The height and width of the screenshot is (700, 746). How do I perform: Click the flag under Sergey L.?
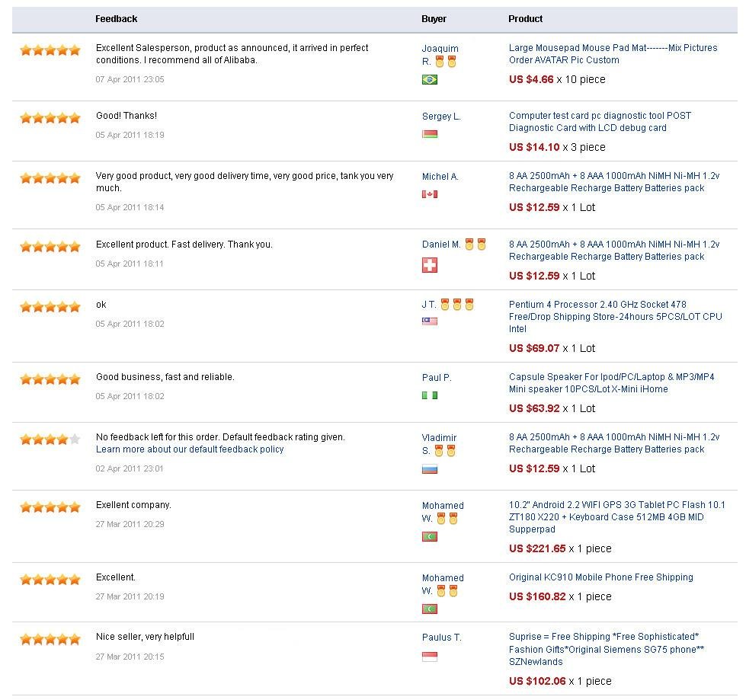click(430, 134)
